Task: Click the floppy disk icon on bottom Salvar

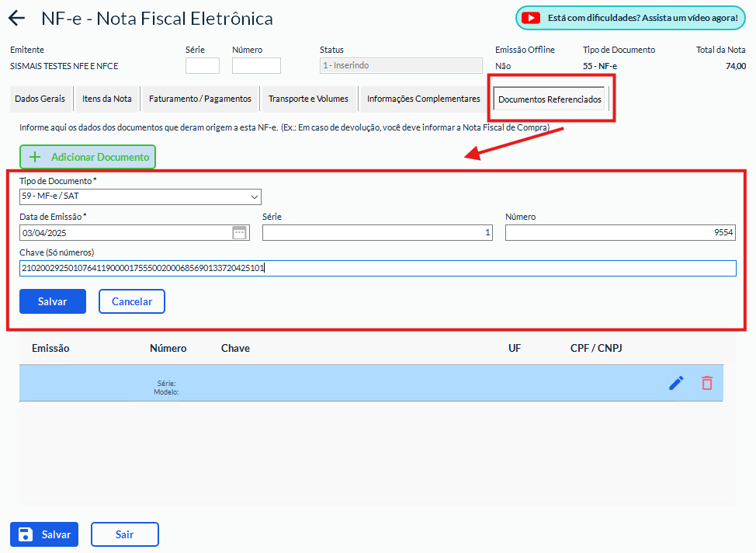Action: tap(26, 534)
